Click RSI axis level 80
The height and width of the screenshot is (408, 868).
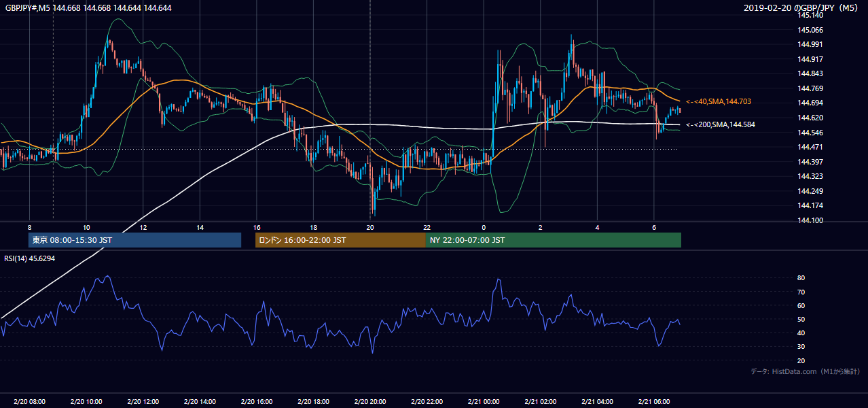pyautogui.click(x=801, y=278)
